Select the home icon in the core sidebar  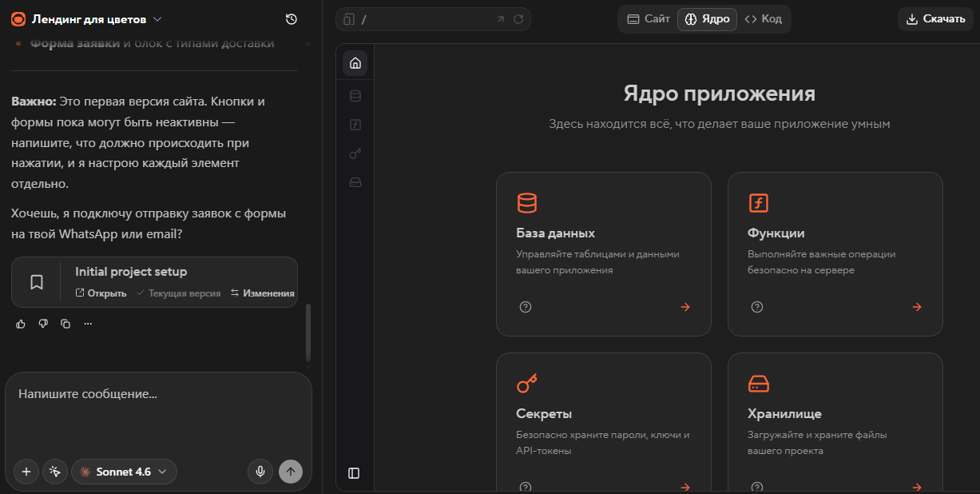(x=355, y=63)
